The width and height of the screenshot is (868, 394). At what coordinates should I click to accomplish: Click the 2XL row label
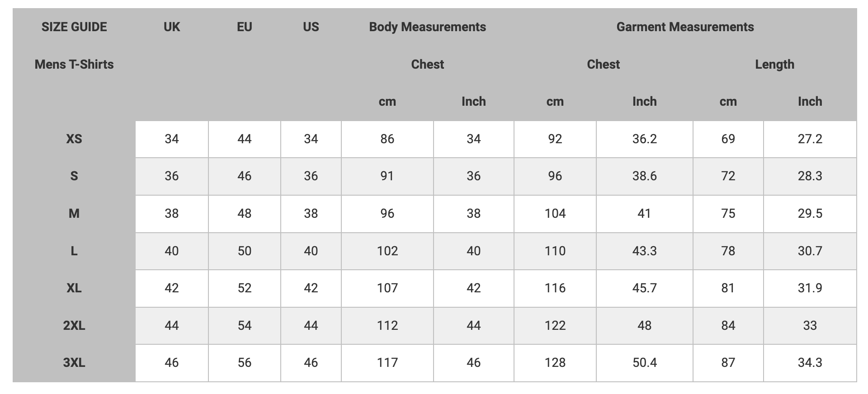click(x=74, y=325)
